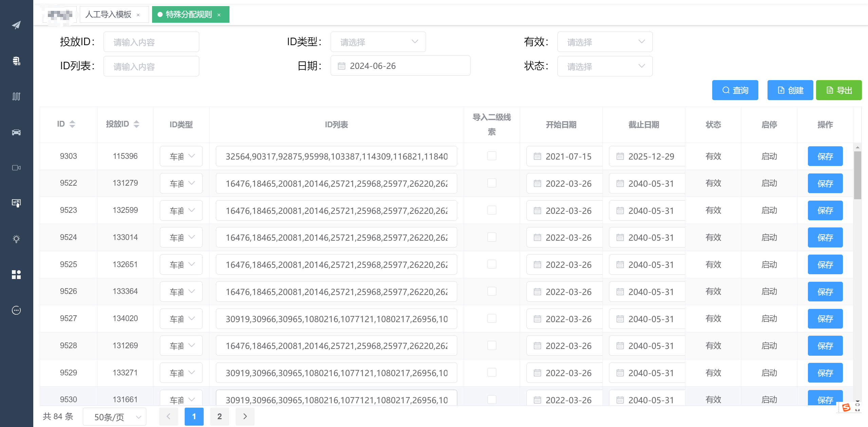The height and width of the screenshot is (427, 868).
Task: Save row 9529 with 保存 button
Action: (x=825, y=373)
